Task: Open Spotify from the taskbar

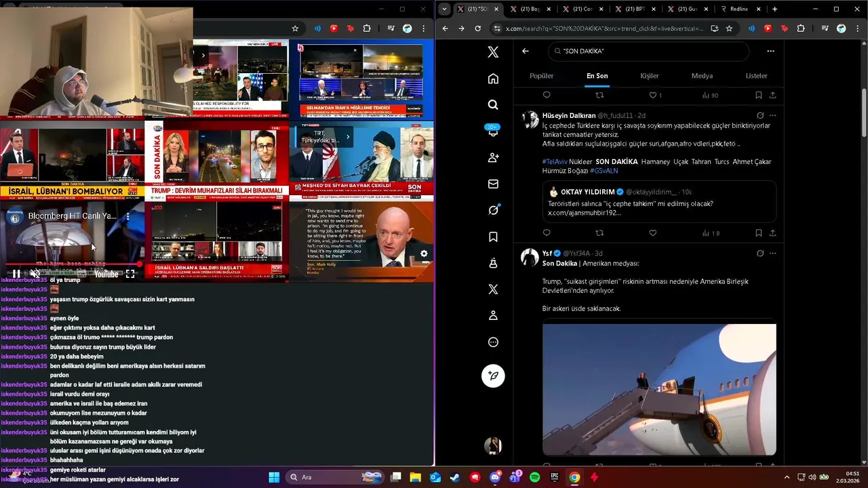Action: 534,477
